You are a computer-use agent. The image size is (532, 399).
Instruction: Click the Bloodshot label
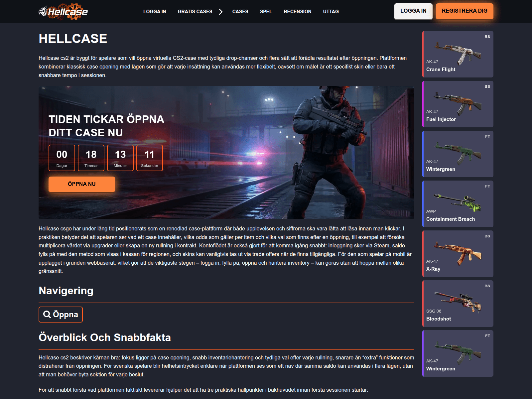coord(439,319)
